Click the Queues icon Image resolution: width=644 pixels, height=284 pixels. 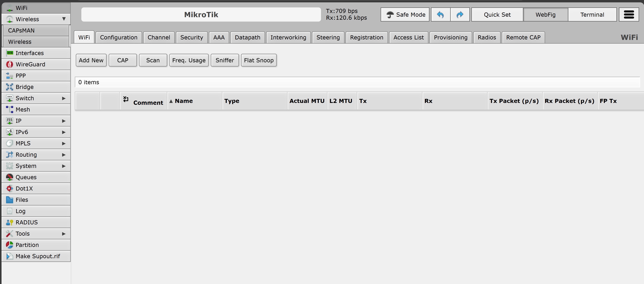(9, 177)
